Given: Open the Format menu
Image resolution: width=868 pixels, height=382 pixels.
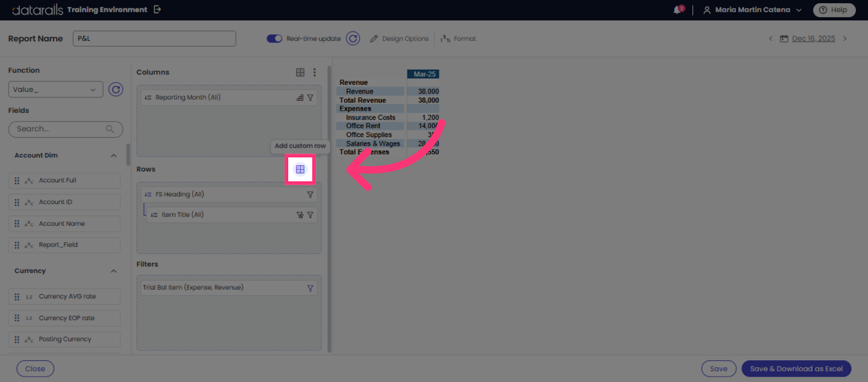Looking at the screenshot, I should (x=458, y=38).
